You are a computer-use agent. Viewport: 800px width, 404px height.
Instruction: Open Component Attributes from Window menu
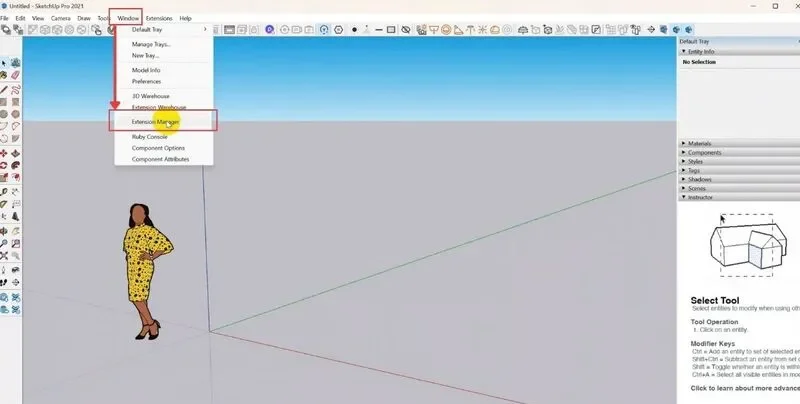pyautogui.click(x=164, y=159)
